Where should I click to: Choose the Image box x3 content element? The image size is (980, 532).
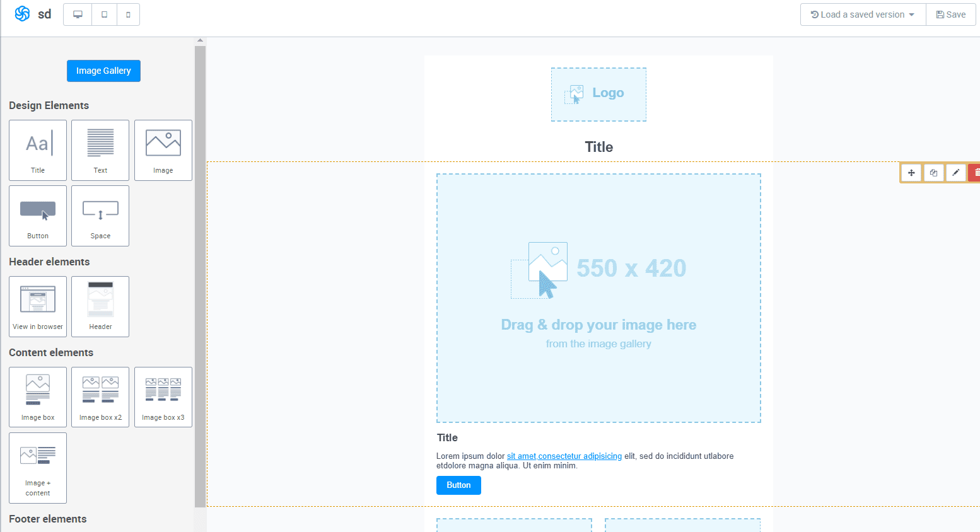pos(163,396)
